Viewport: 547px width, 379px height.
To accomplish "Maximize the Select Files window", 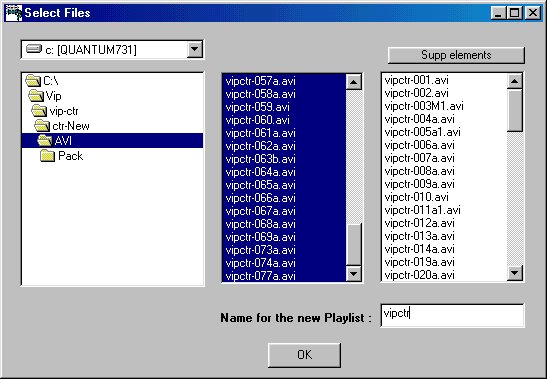I will [x=515, y=13].
